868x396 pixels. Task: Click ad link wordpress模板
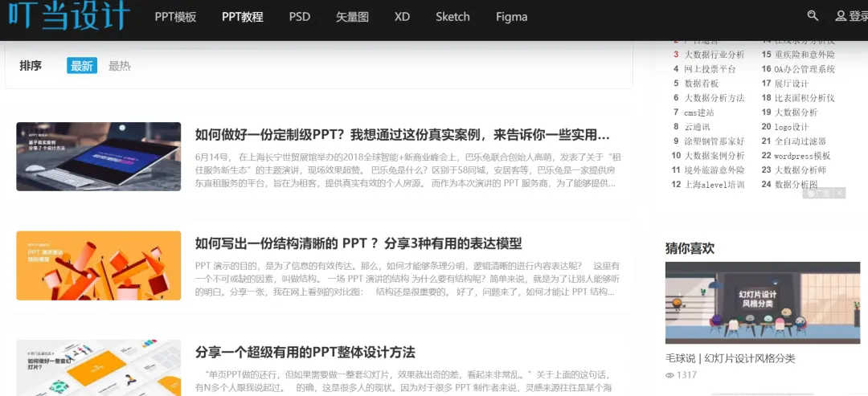click(x=803, y=155)
